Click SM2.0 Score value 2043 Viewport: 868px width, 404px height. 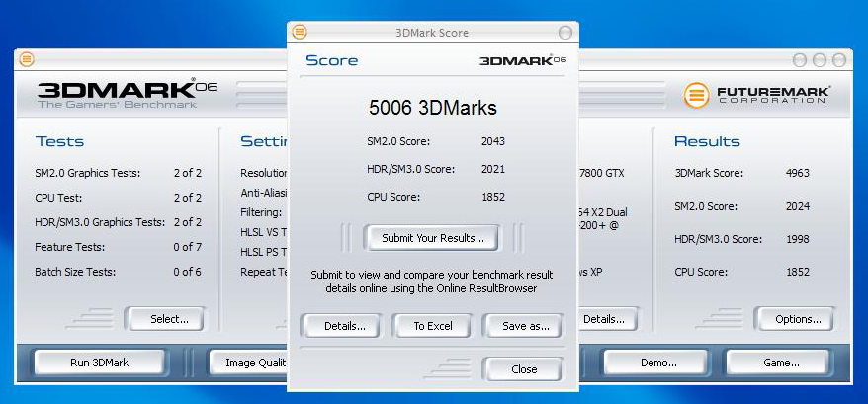coord(493,141)
